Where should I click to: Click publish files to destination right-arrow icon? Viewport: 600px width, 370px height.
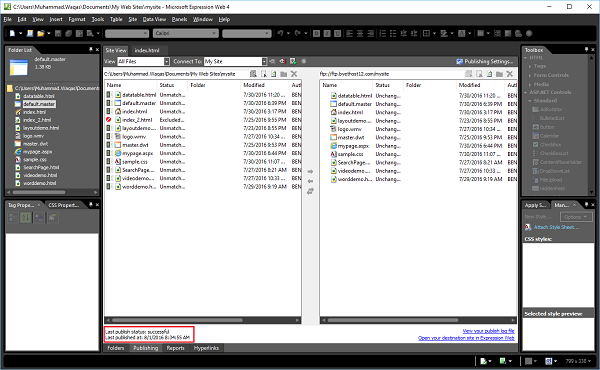pyautogui.click(x=310, y=171)
